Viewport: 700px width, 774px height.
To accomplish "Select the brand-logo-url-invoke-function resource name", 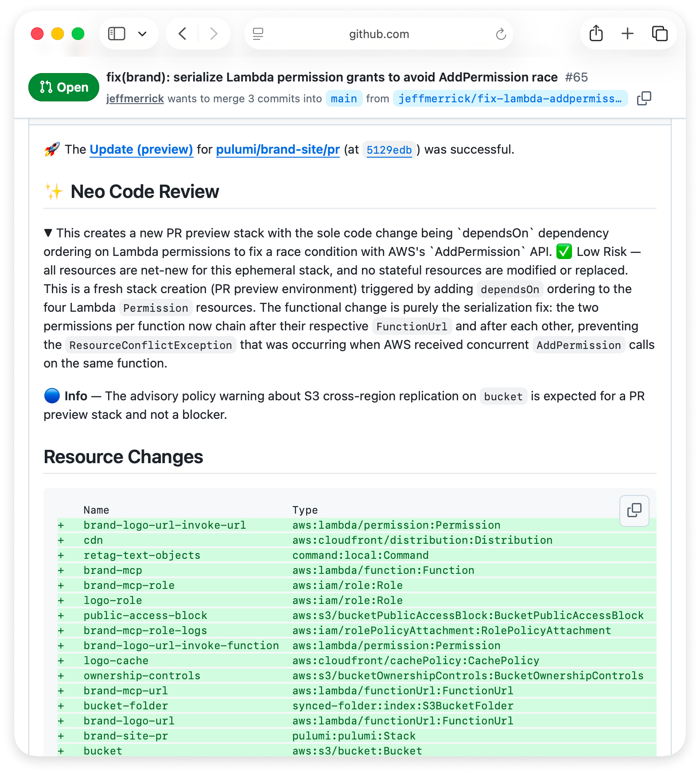I will tap(181, 646).
